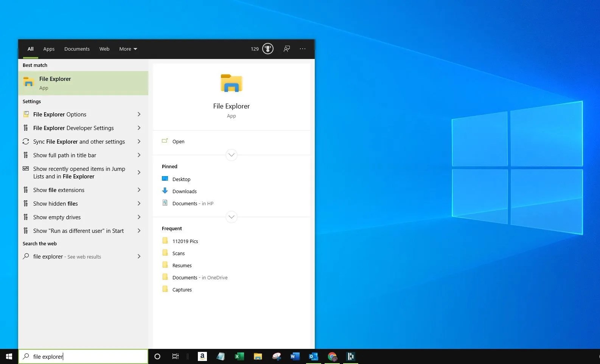Click the large File Explorer preview icon
This screenshot has width=600, height=364.
click(x=232, y=83)
